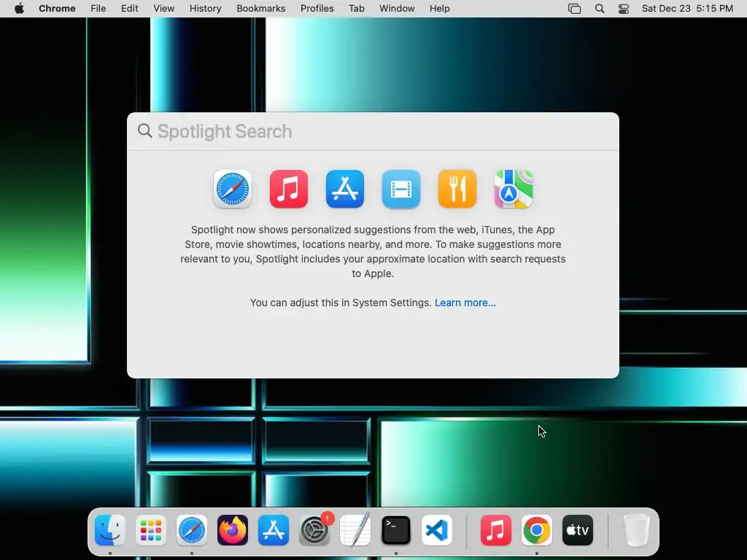
Task: Click the movie showtimes film icon
Action: coord(401,189)
